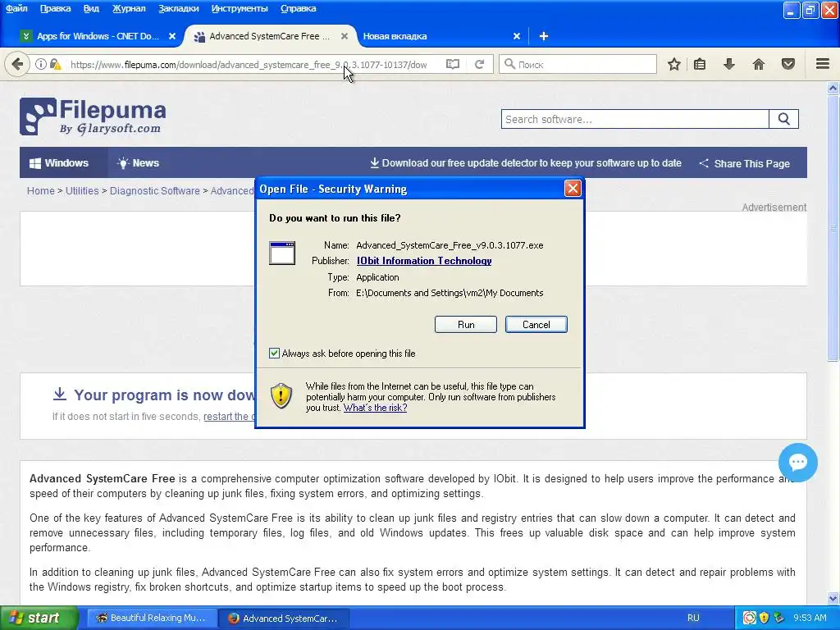
Task: Click the yellow shield tray icon
Action: 764,618
